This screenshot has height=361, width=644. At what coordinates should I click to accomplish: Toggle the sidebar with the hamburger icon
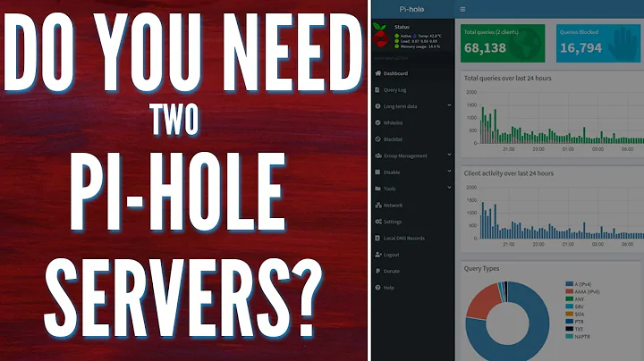coord(462,9)
